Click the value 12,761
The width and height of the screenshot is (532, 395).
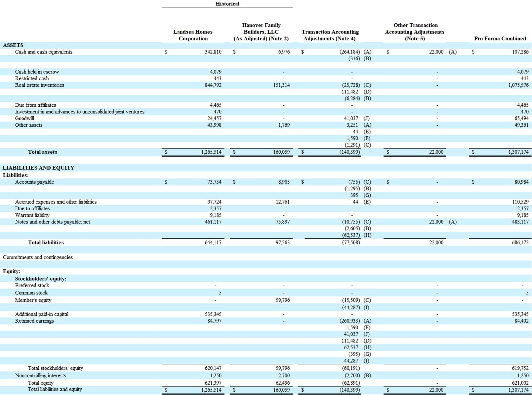tap(283, 202)
